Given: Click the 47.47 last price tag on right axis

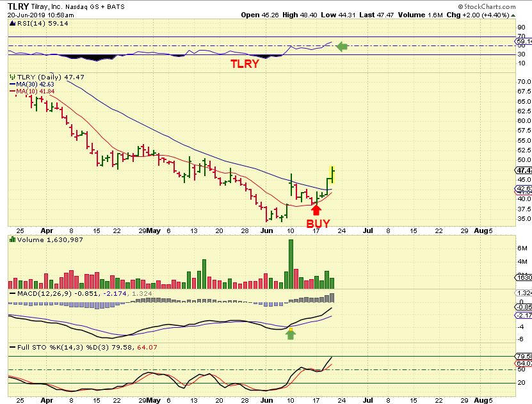Looking at the screenshot, I should [x=524, y=170].
